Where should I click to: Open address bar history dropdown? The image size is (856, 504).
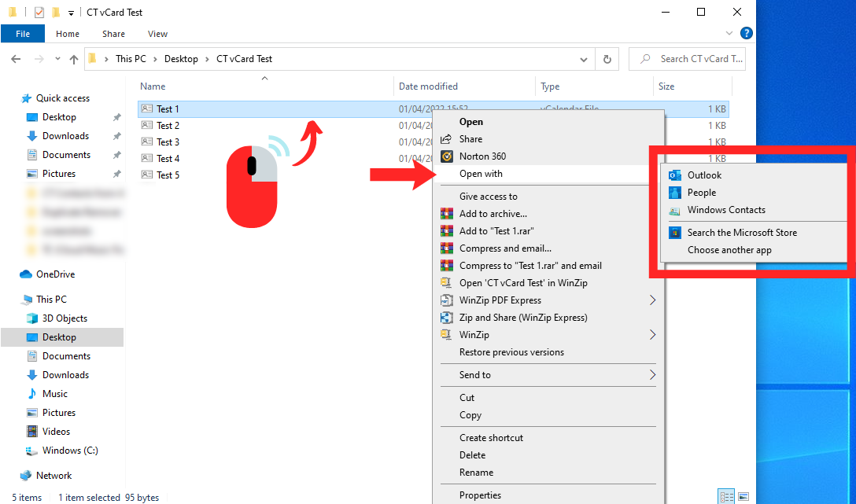pos(584,59)
